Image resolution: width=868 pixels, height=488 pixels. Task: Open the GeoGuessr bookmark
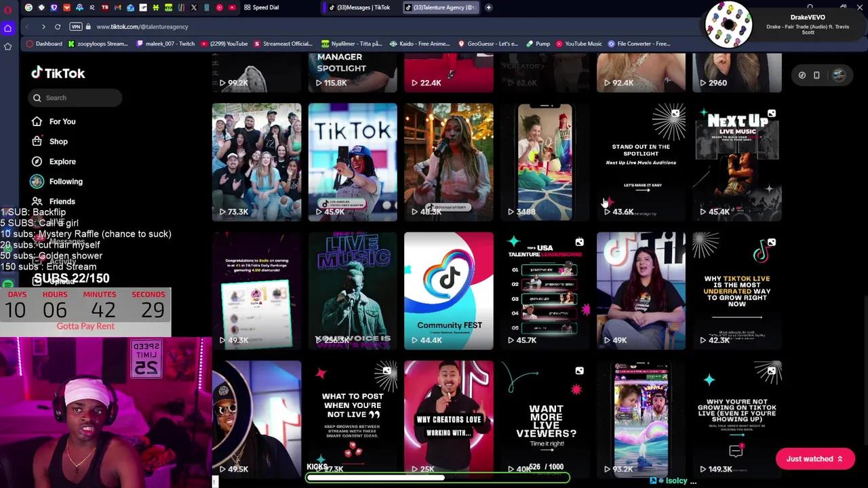tap(488, 43)
